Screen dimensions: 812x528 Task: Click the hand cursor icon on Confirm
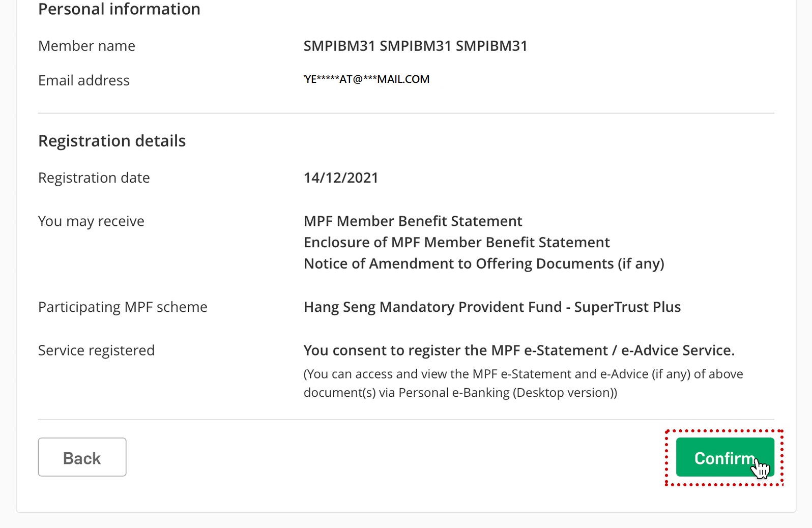click(761, 468)
